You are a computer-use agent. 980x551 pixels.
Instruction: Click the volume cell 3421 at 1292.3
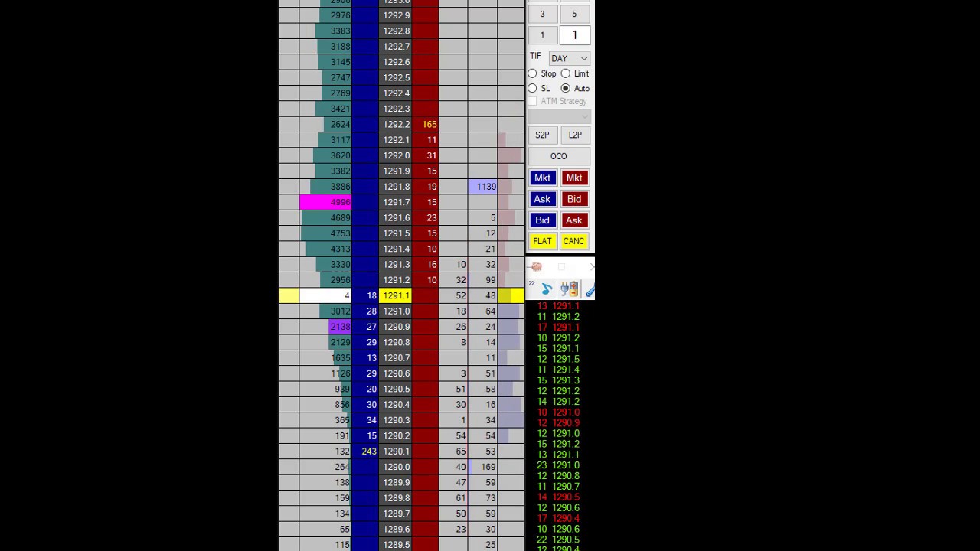(325, 109)
